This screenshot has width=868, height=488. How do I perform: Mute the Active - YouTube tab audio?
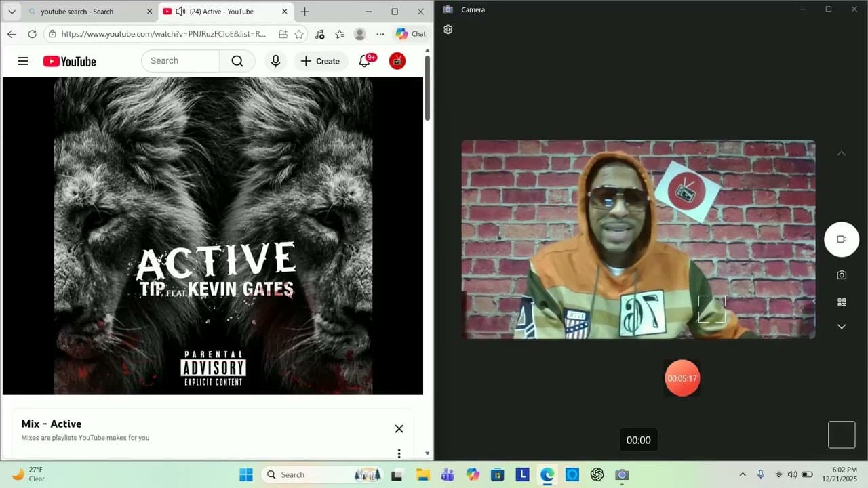tap(180, 12)
